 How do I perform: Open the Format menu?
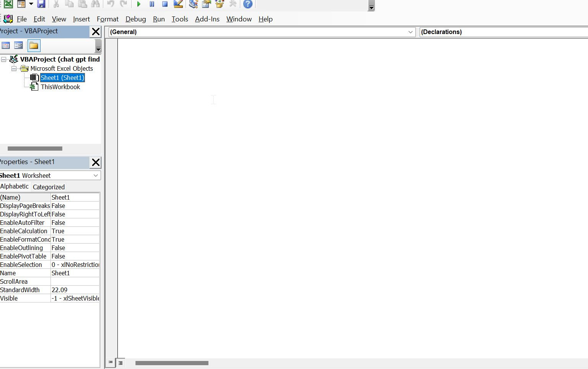(x=108, y=19)
